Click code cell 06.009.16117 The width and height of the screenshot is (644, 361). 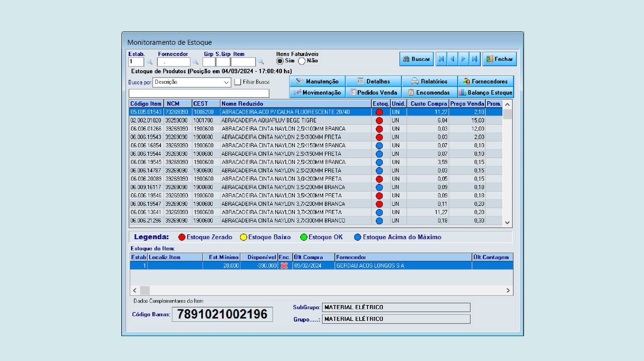click(146, 187)
